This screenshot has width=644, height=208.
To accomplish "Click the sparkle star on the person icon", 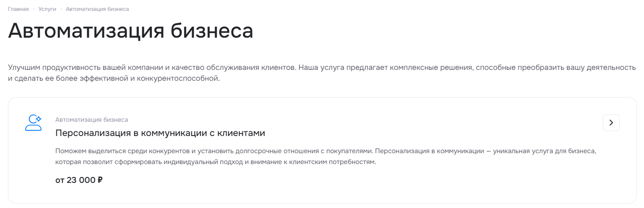I will point(39,119).
